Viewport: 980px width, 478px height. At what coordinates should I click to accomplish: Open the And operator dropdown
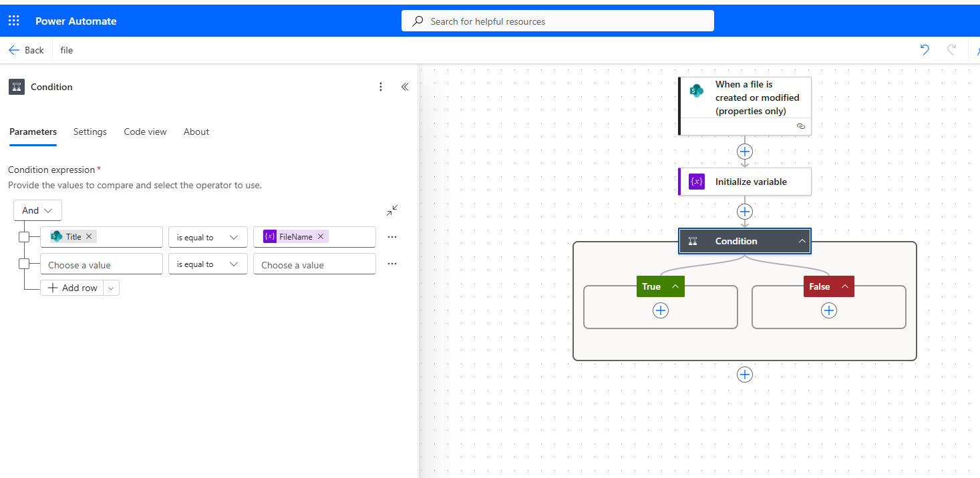point(37,210)
